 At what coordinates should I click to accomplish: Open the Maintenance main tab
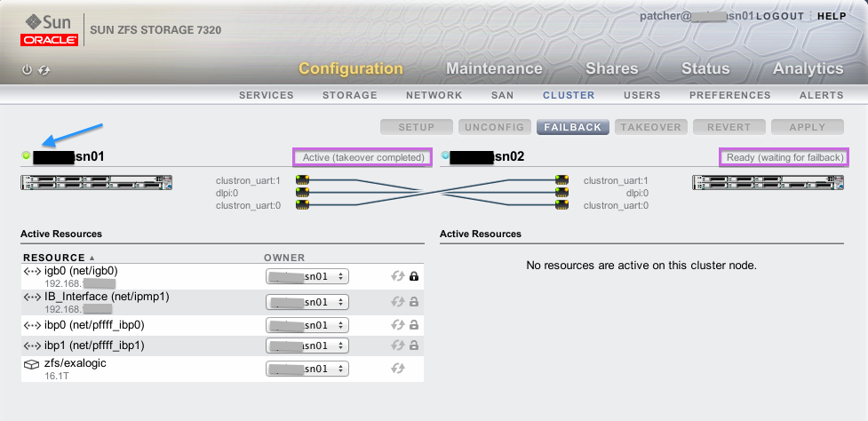point(494,68)
